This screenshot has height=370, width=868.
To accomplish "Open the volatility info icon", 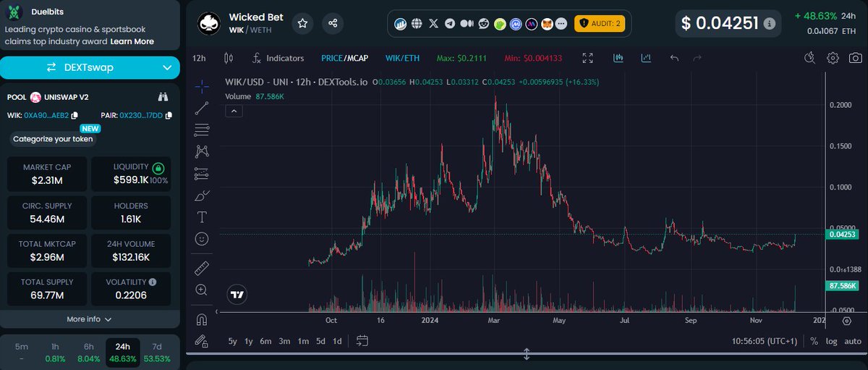I will (153, 282).
